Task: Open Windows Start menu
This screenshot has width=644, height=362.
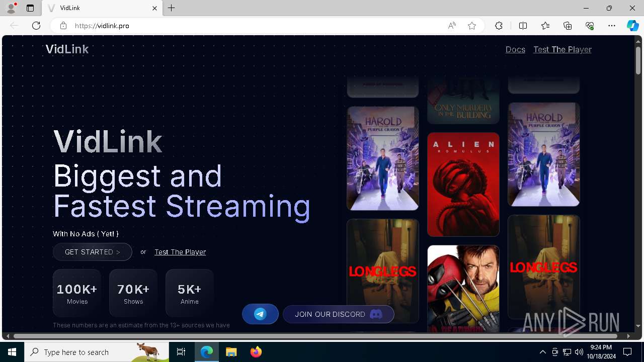Action: tap(12, 352)
